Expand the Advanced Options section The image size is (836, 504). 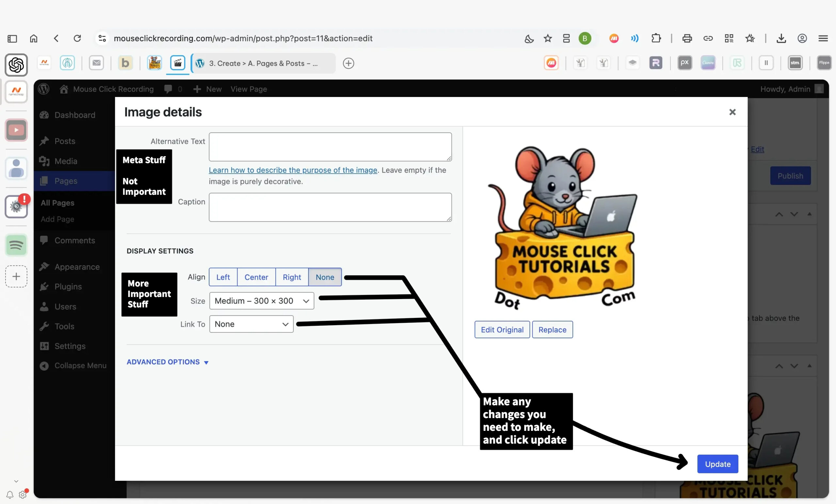point(167,362)
